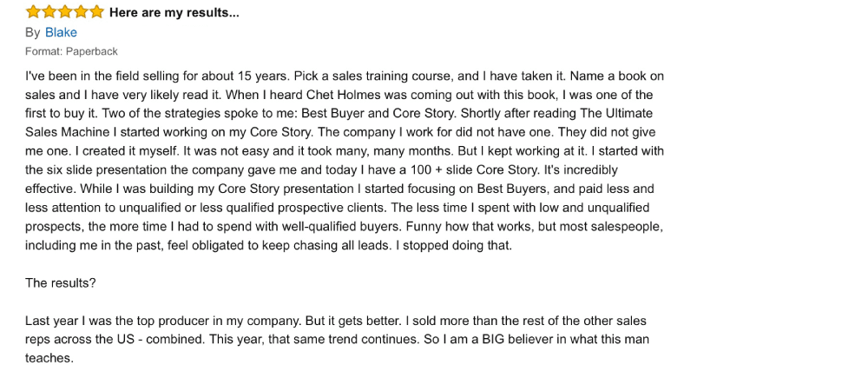The width and height of the screenshot is (868, 365).
Task: Click the first gold rating star
Action: point(33,12)
